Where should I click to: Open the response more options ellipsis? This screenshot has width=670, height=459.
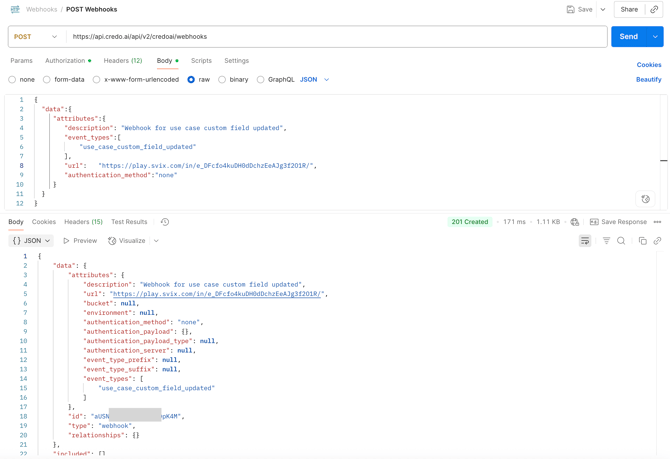(x=657, y=222)
